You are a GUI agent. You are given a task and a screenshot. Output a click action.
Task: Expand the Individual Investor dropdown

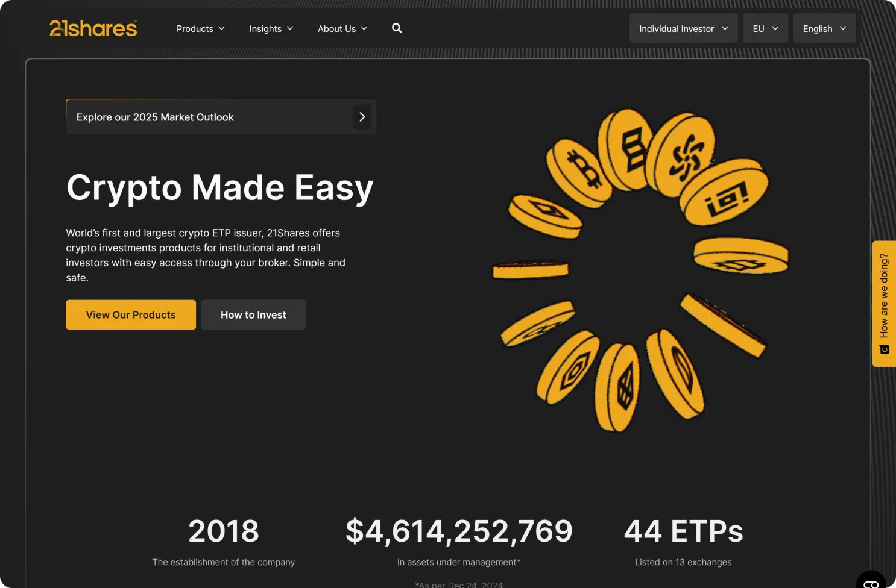684,28
